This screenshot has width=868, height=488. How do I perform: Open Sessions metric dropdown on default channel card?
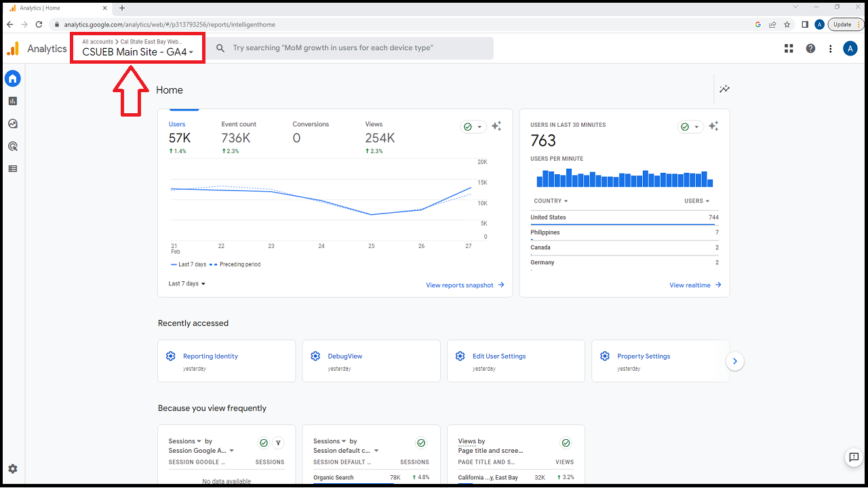(x=330, y=441)
